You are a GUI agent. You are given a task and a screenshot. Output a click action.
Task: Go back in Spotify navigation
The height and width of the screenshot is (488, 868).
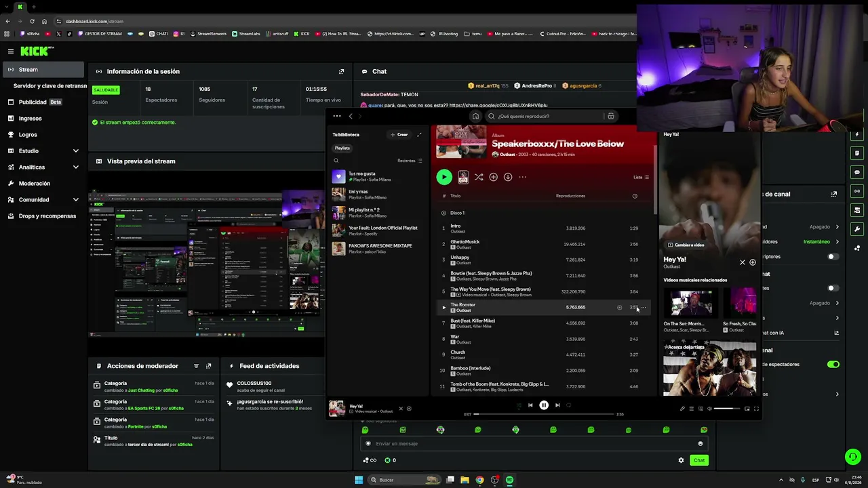[x=351, y=116]
